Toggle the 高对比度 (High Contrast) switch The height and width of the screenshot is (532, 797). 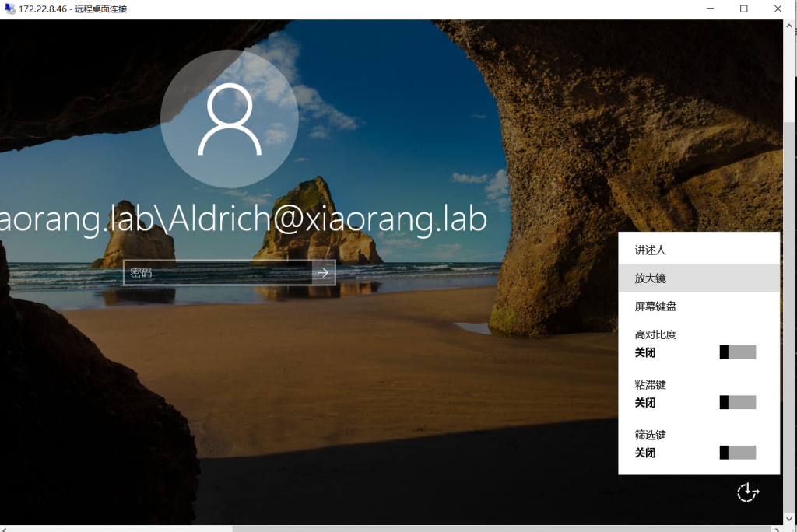(x=738, y=352)
